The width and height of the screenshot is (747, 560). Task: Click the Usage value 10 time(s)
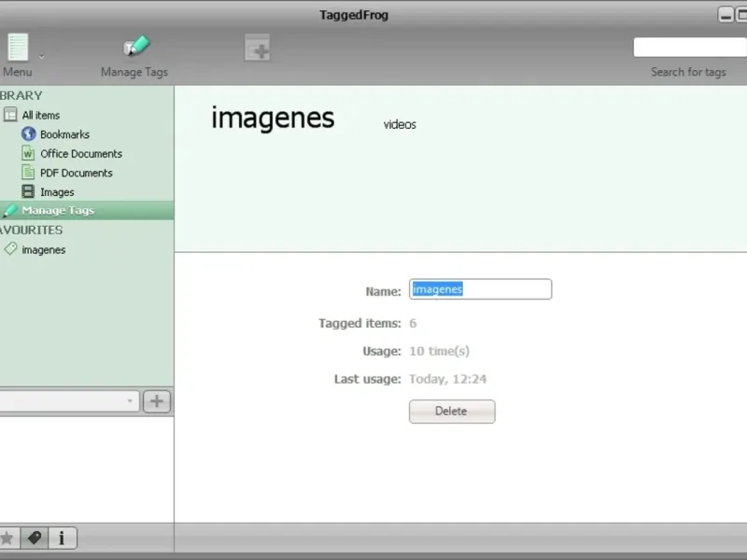click(439, 352)
